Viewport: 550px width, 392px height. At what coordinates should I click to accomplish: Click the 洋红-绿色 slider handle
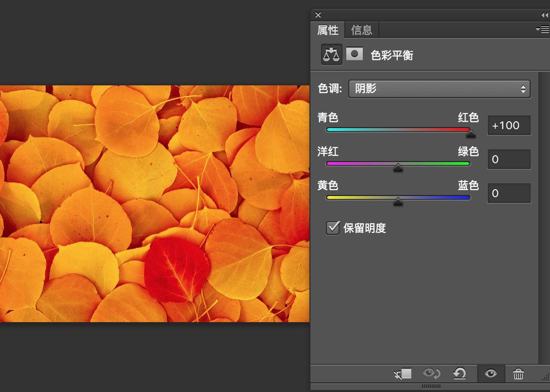click(x=398, y=168)
